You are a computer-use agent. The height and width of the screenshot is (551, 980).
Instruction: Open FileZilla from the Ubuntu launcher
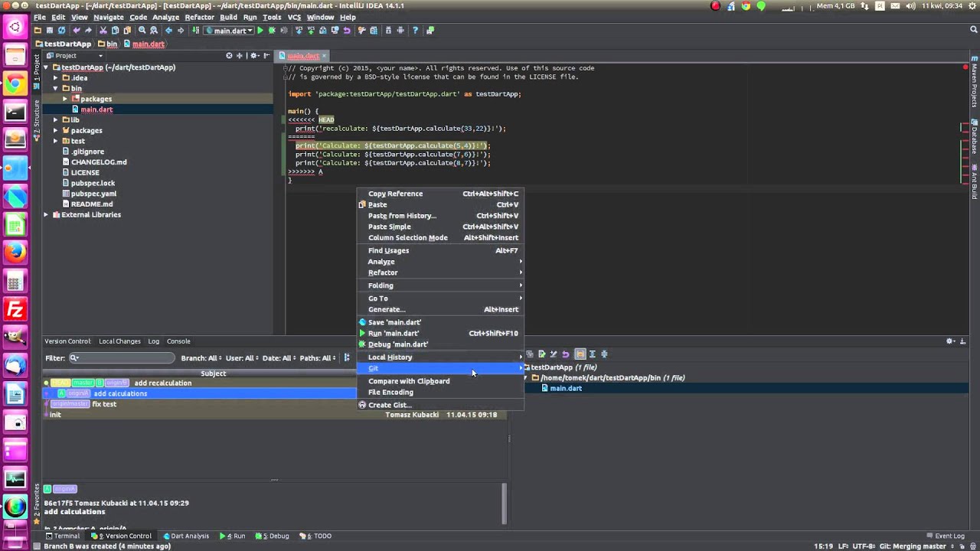tap(15, 309)
